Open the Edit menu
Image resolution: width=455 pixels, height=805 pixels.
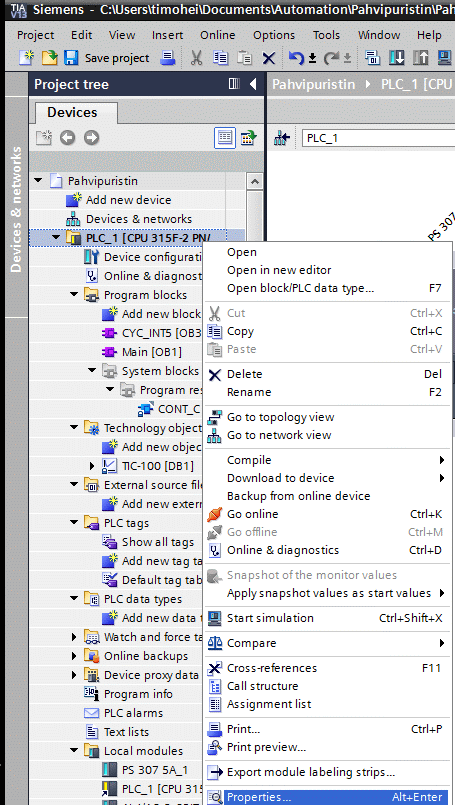[82, 35]
